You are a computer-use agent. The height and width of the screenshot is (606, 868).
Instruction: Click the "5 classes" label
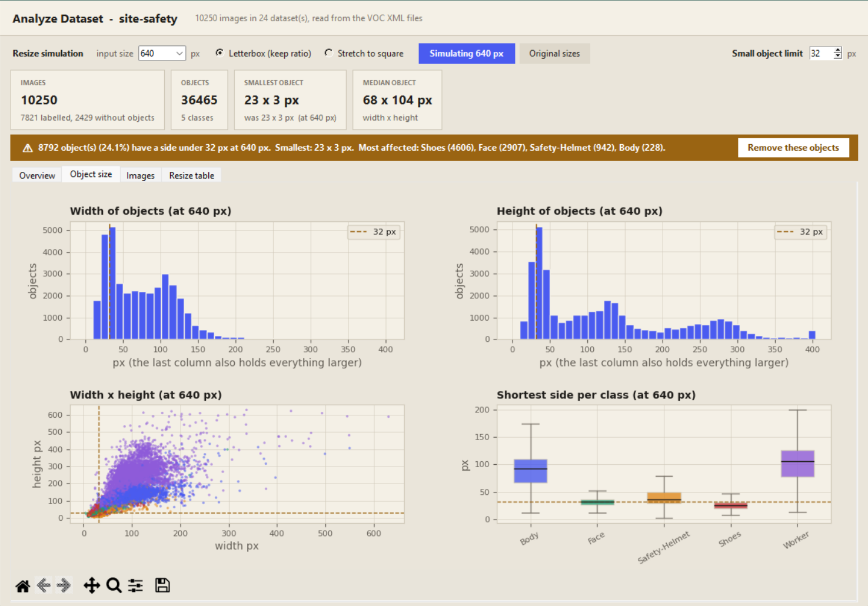(197, 118)
